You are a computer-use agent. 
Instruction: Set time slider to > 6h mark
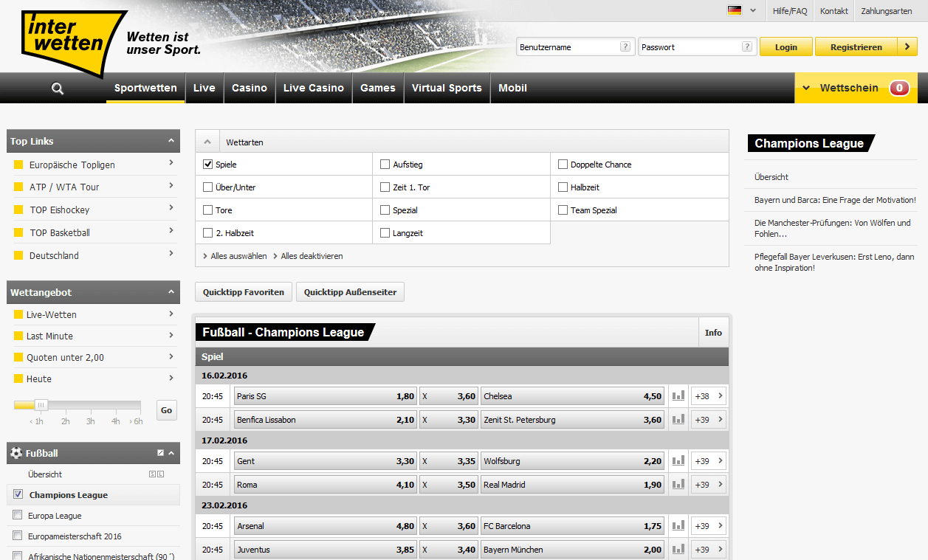pos(136,421)
